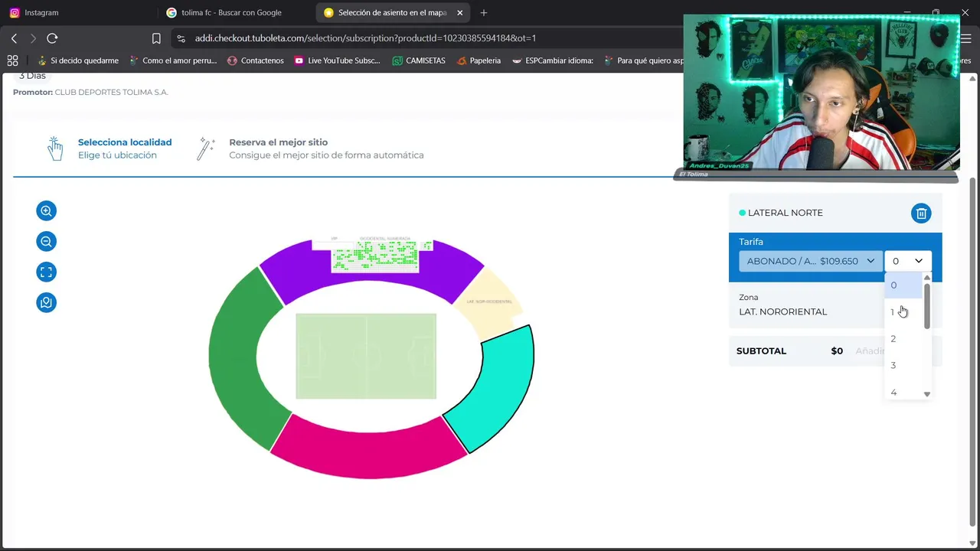Open the Como el amor perru... bookmark
Image resolution: width=980 pixels, height=551 pixels.
(x=173, y=60)
